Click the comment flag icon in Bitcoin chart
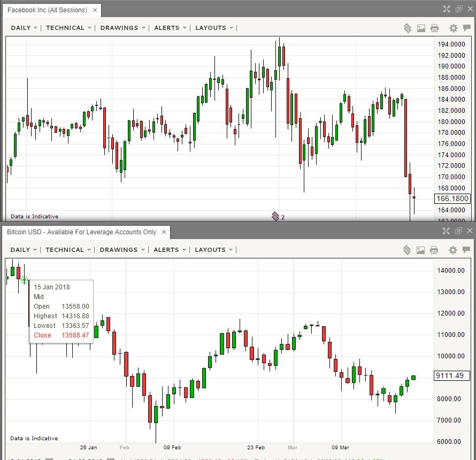This screenshot has width=476, height=460. tap(466, 250)
